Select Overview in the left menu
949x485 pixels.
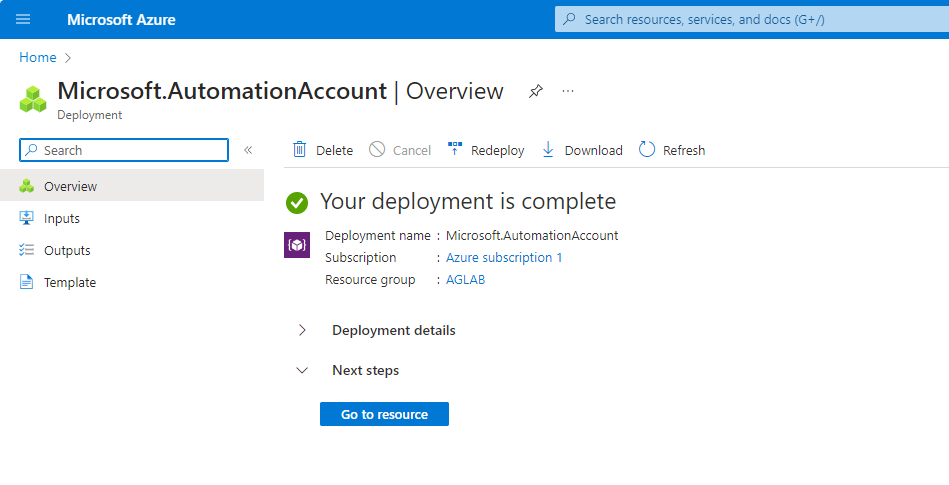[70, 186]
